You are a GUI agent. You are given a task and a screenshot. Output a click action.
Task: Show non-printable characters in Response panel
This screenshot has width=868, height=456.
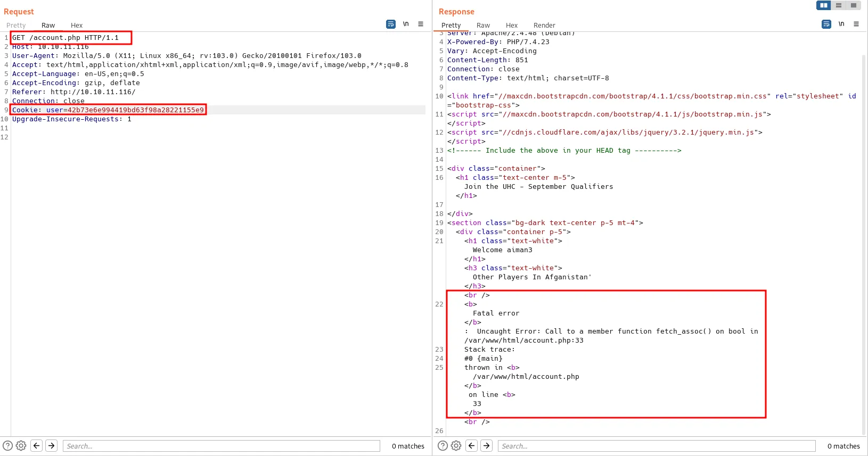841,24
